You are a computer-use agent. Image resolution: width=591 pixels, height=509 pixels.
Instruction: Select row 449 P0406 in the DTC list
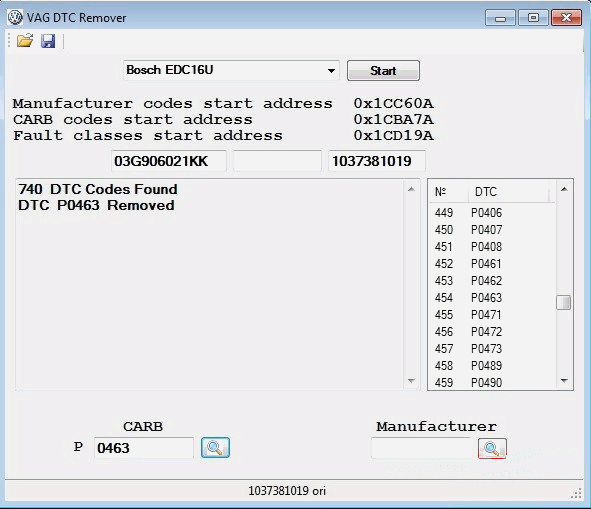[x=492, y=213]
